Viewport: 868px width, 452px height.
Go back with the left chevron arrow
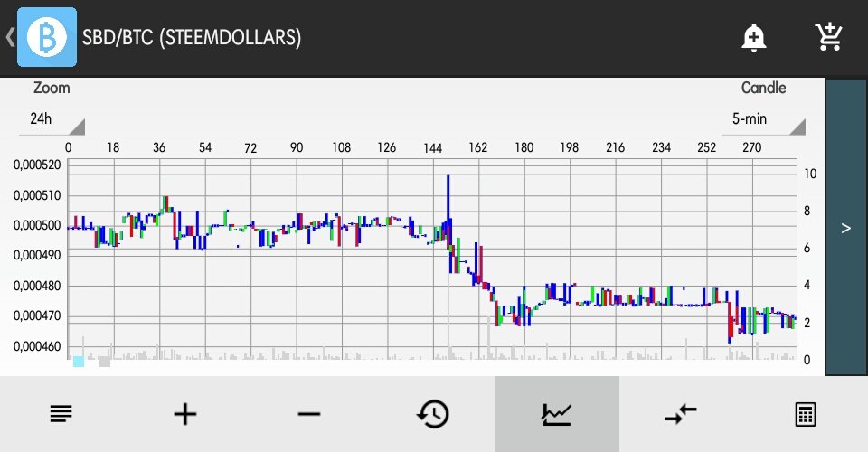click(x=10, y=38)
